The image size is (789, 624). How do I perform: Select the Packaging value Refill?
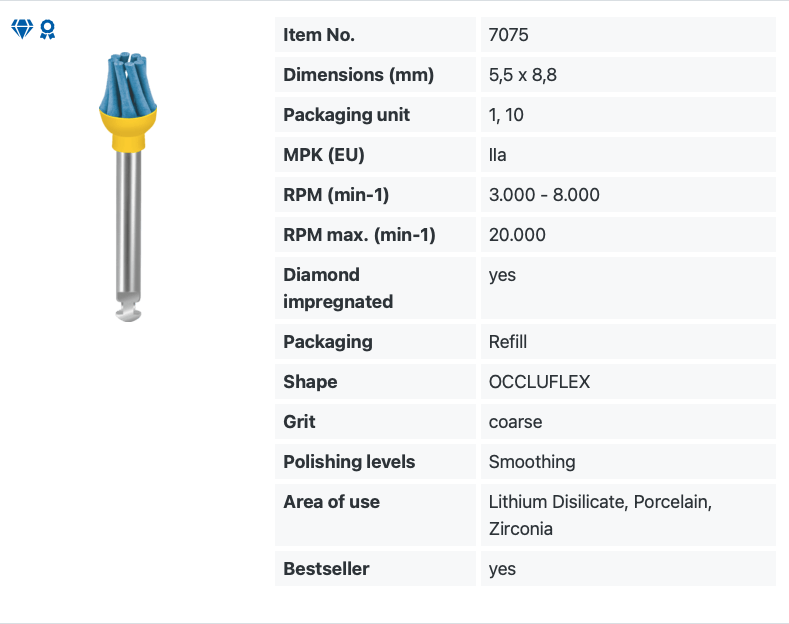click(x=508, y=342)
